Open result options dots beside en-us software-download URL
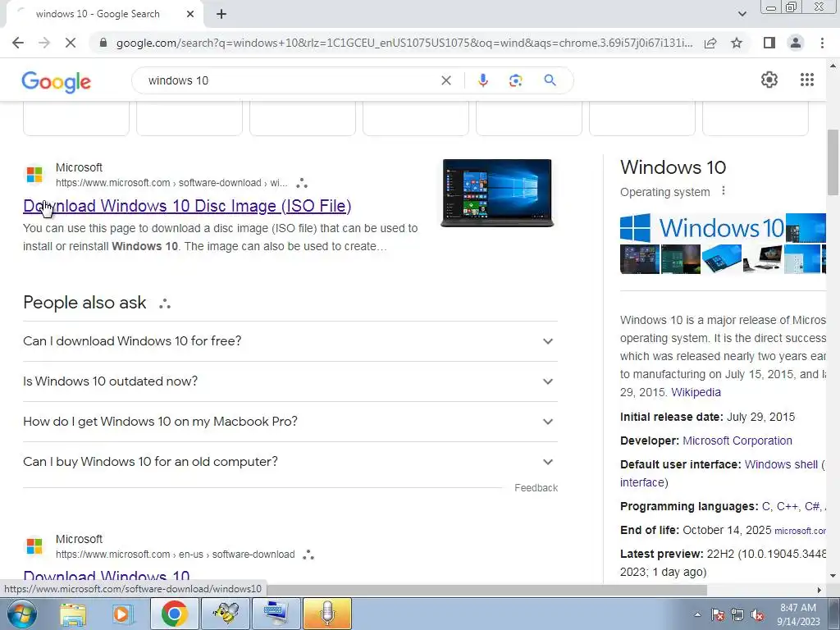This screenshot has height=630, width=840. point(308,555)
